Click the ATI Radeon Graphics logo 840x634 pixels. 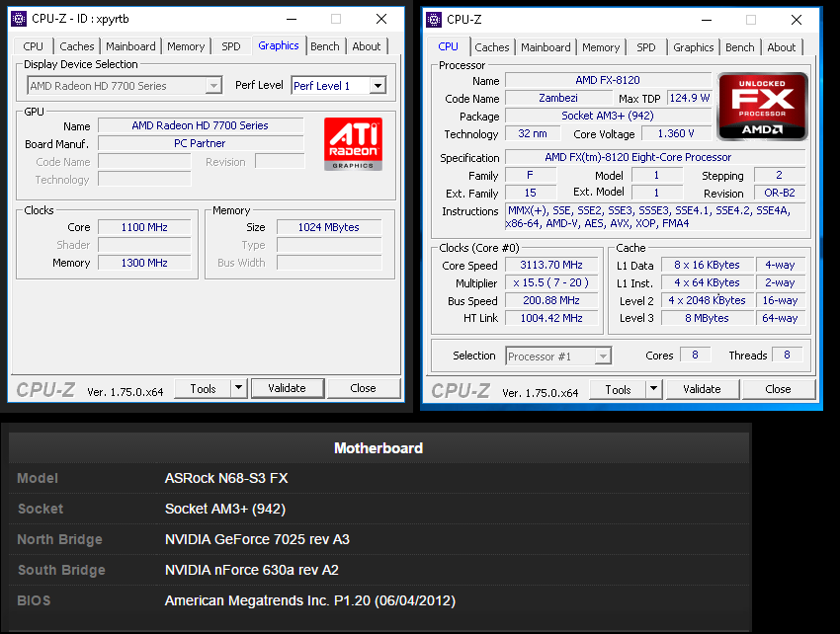point(353,144)
